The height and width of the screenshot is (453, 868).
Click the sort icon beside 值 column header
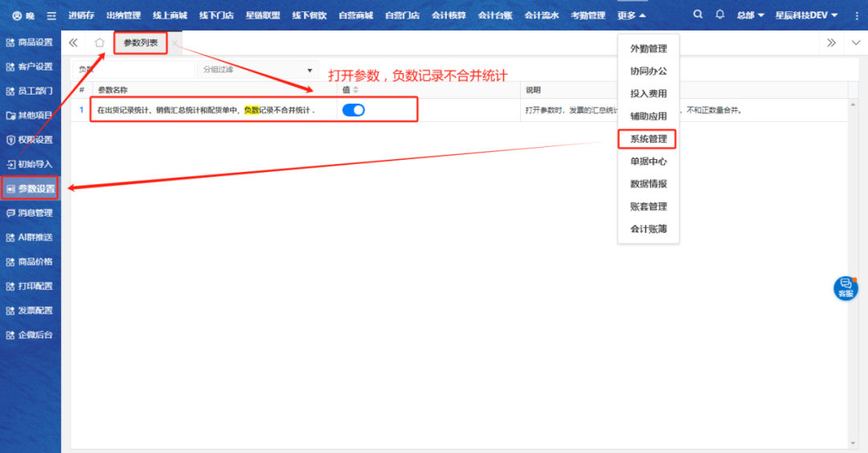(x=356, y=90)
